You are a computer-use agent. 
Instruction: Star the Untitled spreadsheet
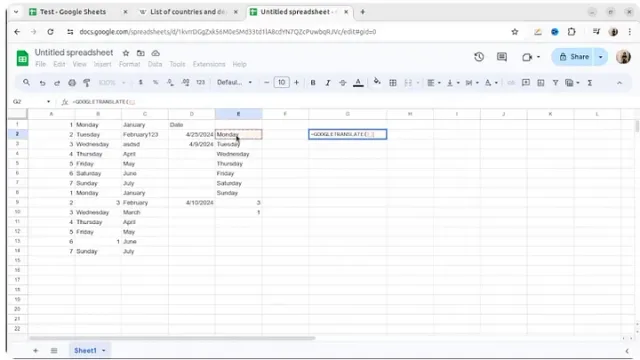[126, 53]
